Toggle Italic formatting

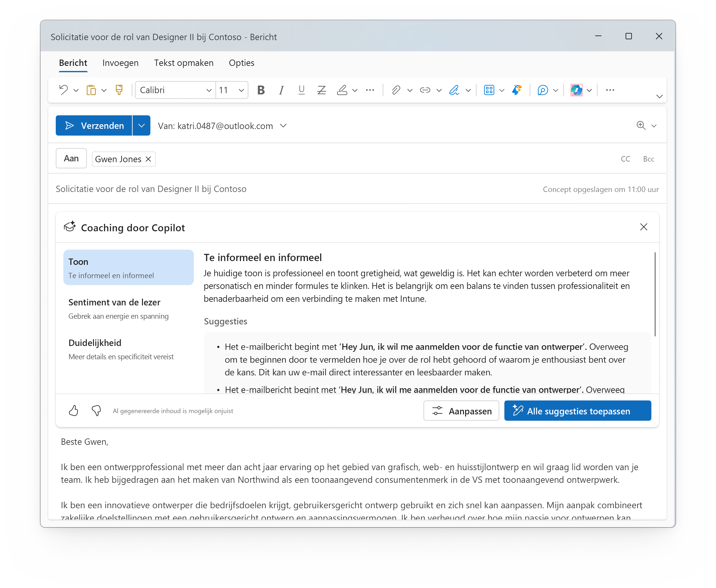(x=281, y=90)
